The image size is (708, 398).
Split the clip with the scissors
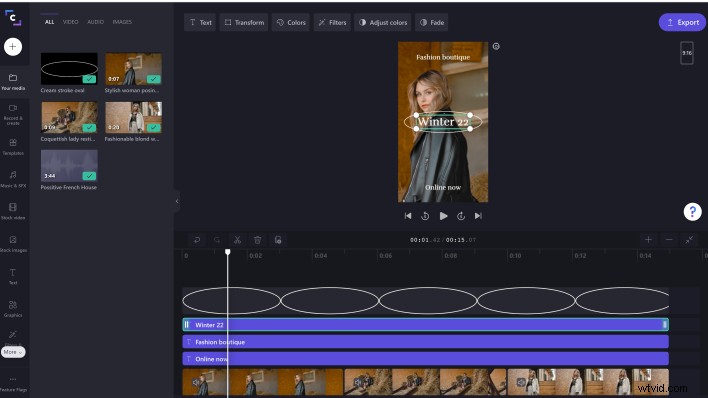pyautogui.click(x=237, y=240)
